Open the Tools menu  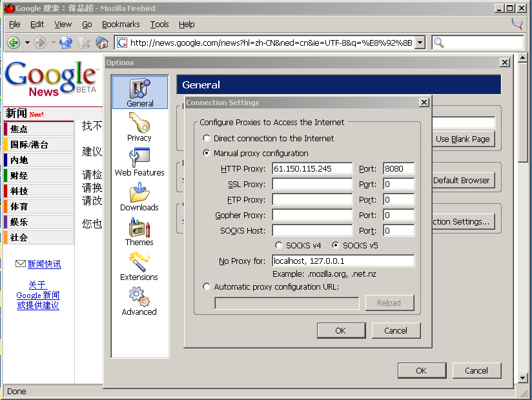tap(159, 24)
